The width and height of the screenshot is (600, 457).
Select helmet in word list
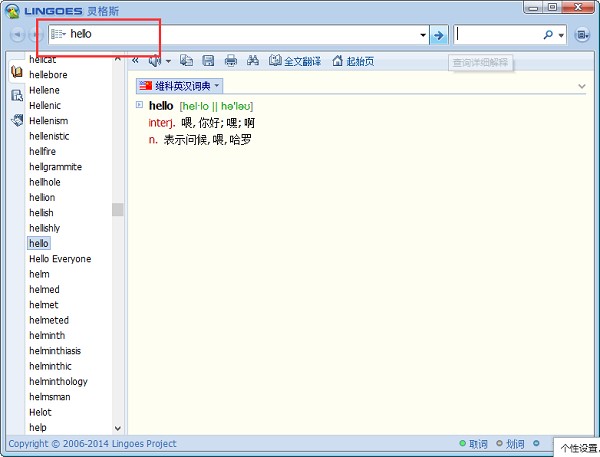pyautogui.click(x=44, y=305)
